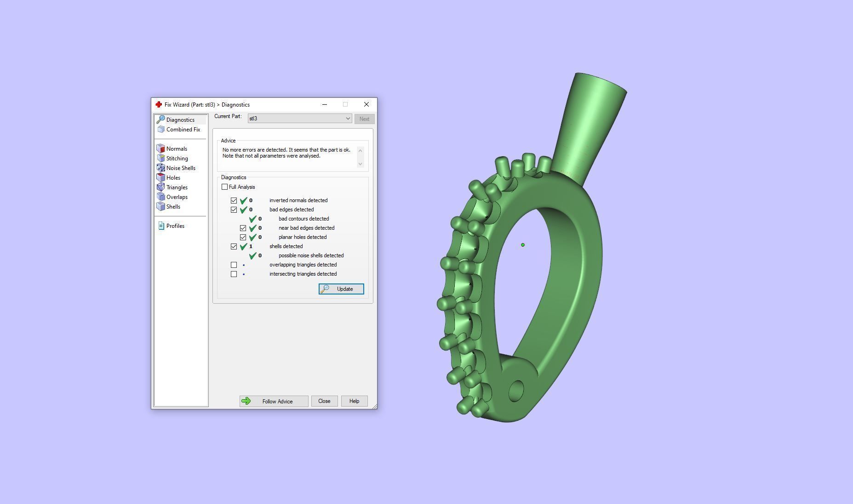Screen dimensions: 853x504
Task: Open the Current Part dropdown
Action: coord(300,119)
